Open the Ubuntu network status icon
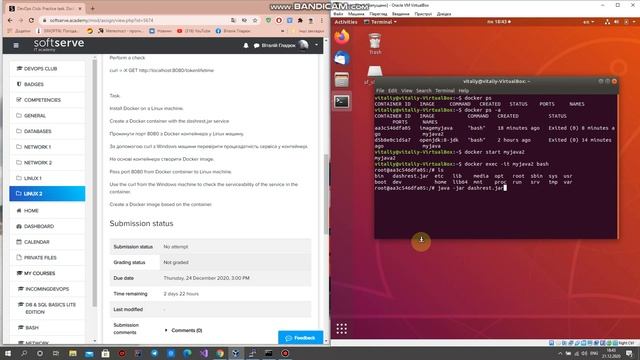640x360 pixels. [x=607, y=22]
